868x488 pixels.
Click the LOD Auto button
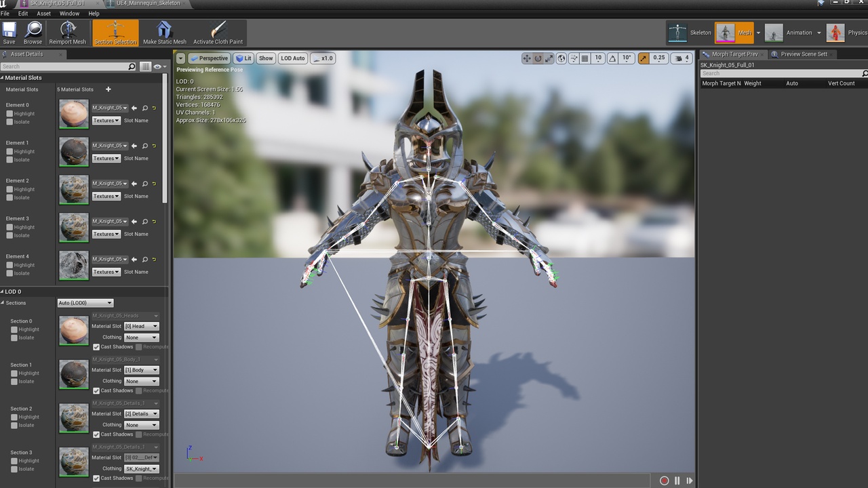click(293, 58)
